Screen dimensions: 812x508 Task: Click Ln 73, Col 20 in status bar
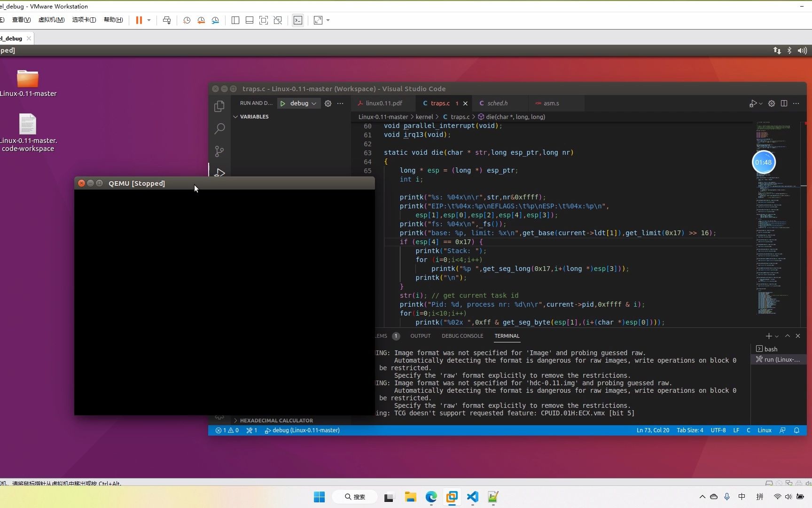point(653,430)
